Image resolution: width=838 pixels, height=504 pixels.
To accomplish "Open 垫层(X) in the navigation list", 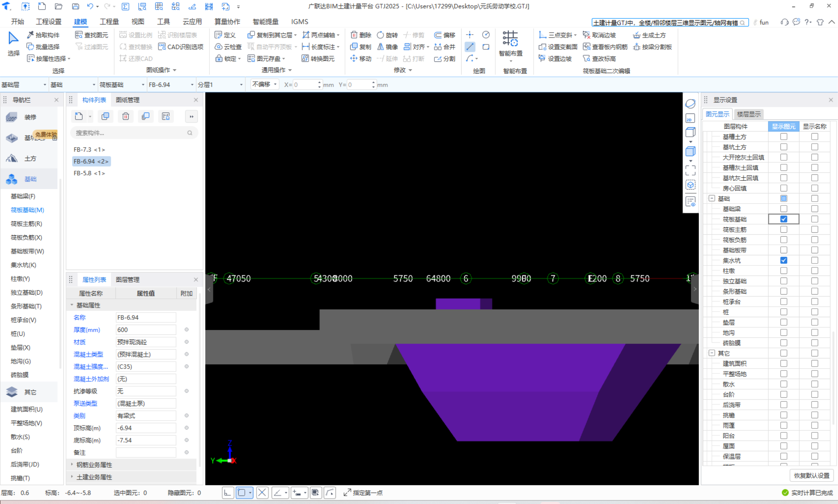I will [20, 348].
